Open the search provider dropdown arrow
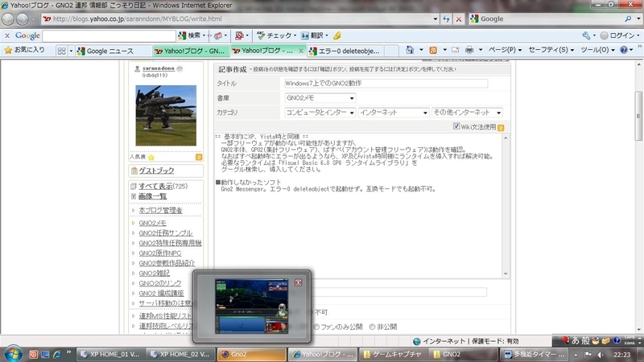This screenshot has width=644, height=362. point(638,19)
